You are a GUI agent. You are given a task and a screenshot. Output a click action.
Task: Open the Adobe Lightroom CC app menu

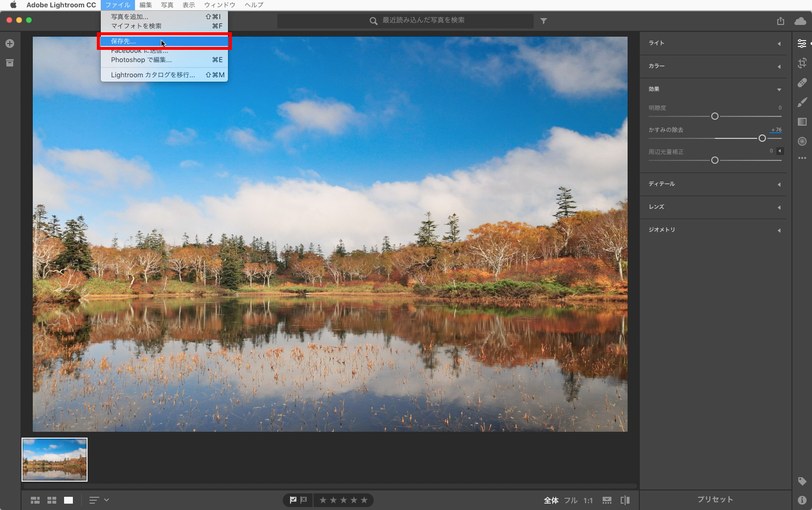(x=61, y=5)
